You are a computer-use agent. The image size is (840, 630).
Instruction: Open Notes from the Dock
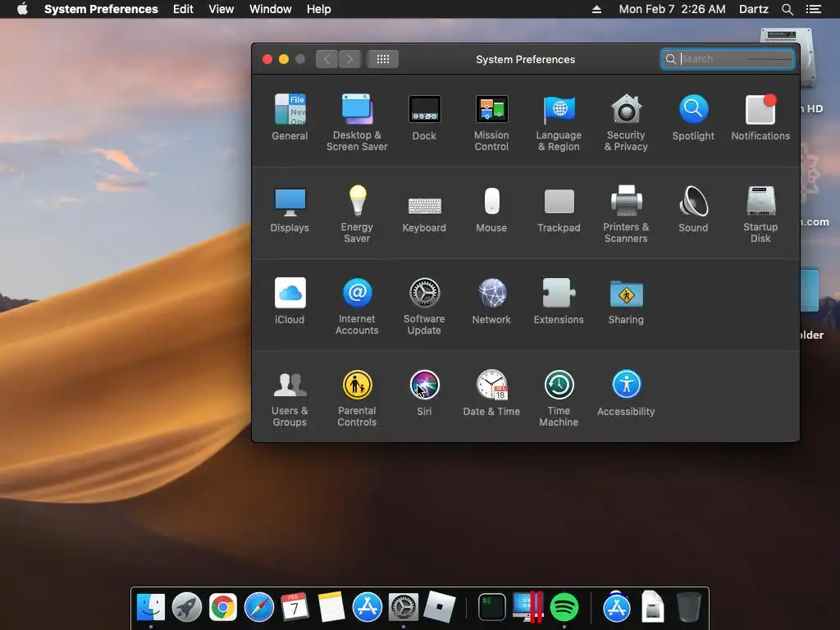click(331, 608)
